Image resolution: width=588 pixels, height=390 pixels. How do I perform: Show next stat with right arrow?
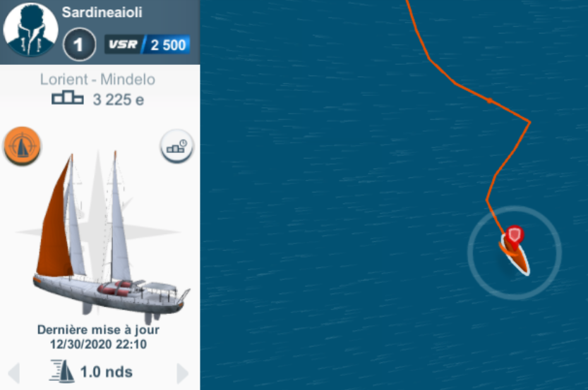(x=183, y=372)
